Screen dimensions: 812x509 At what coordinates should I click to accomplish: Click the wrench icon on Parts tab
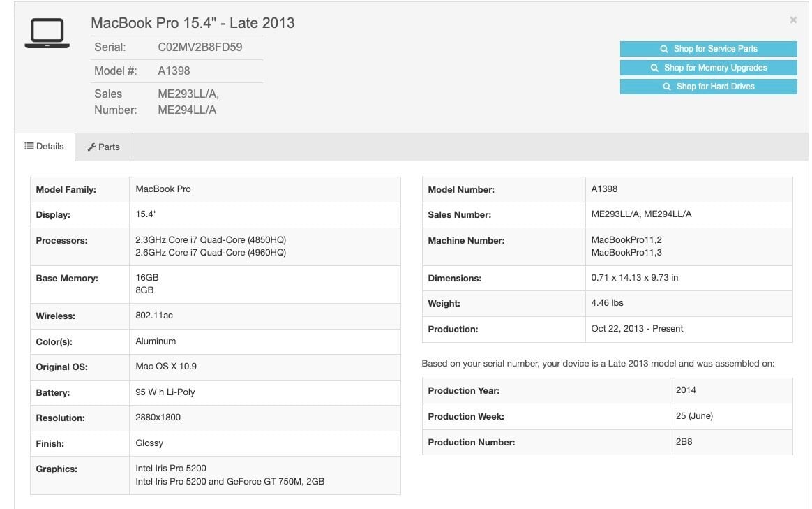pyautogui.click(x=91, y=147)
